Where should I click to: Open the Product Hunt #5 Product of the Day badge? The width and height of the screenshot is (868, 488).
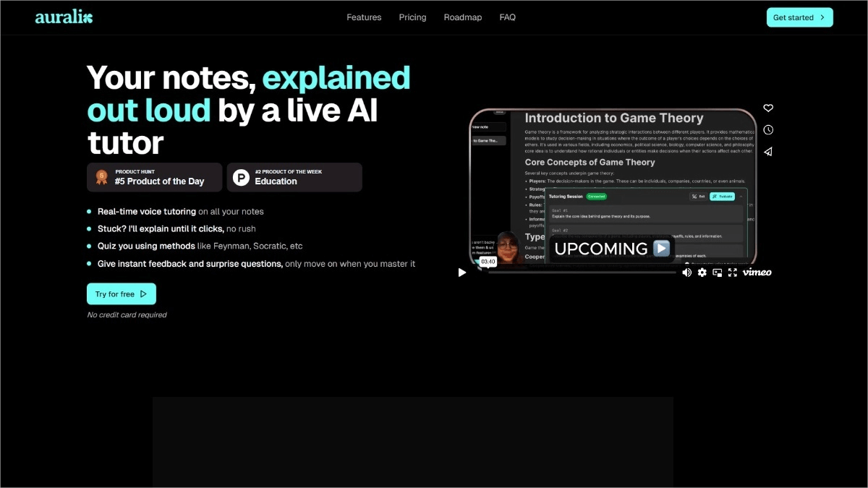154,177
